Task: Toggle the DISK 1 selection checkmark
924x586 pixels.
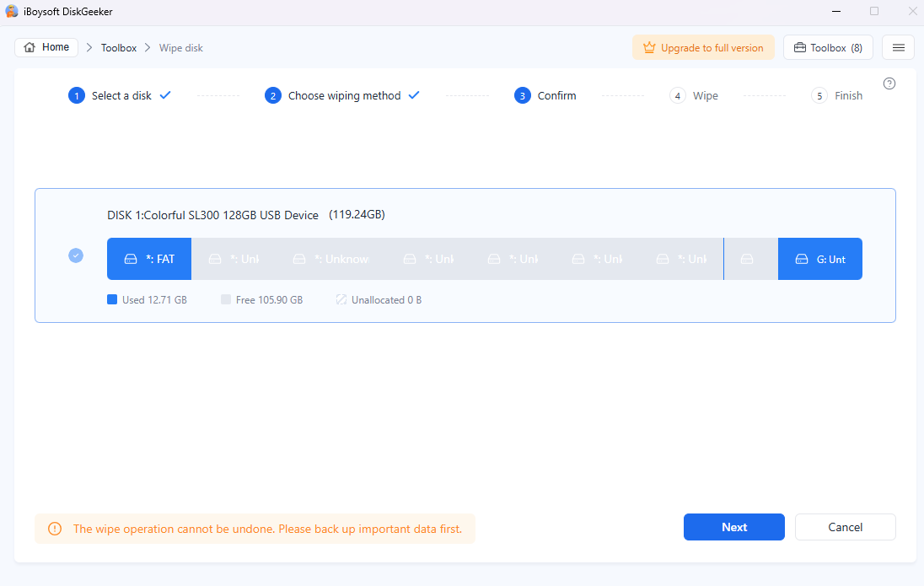Action: [76, 255]
